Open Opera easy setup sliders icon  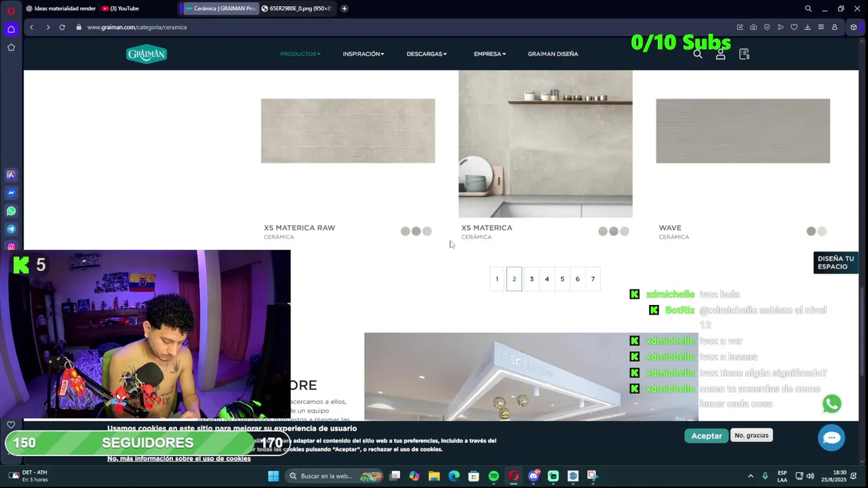coord(821,27)
